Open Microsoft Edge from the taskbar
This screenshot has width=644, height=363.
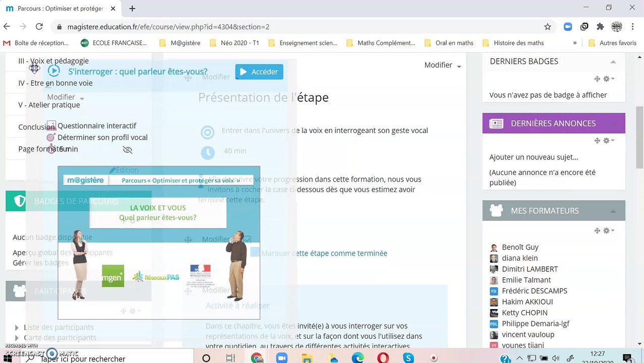[x=358, y=358]
